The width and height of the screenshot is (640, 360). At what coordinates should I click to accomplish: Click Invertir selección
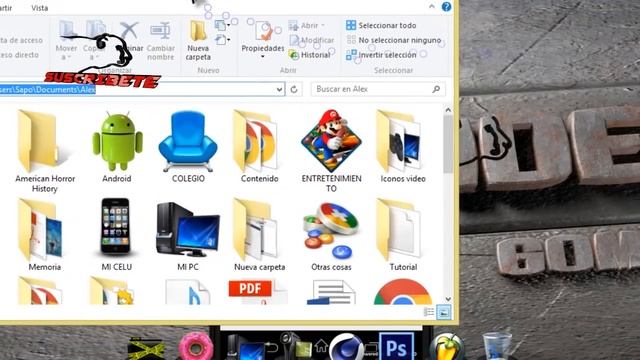pyautogui.click(x=381, y=55)
